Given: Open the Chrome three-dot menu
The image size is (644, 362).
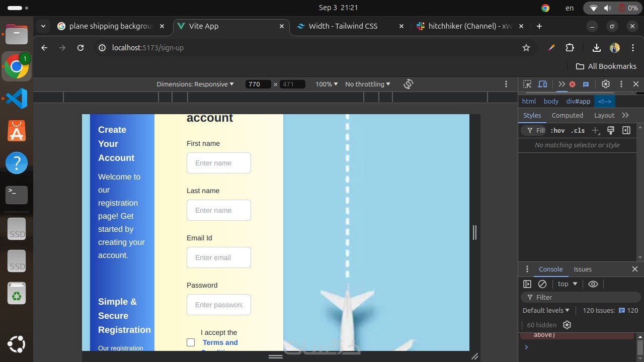Looking at the screenshot, I should tap(632, 48).
